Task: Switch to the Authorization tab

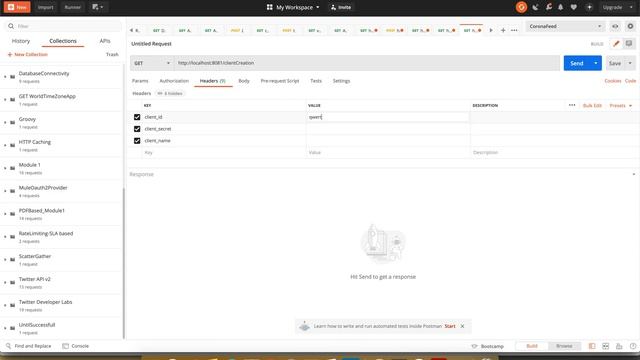Action: (x=174, y=81)
